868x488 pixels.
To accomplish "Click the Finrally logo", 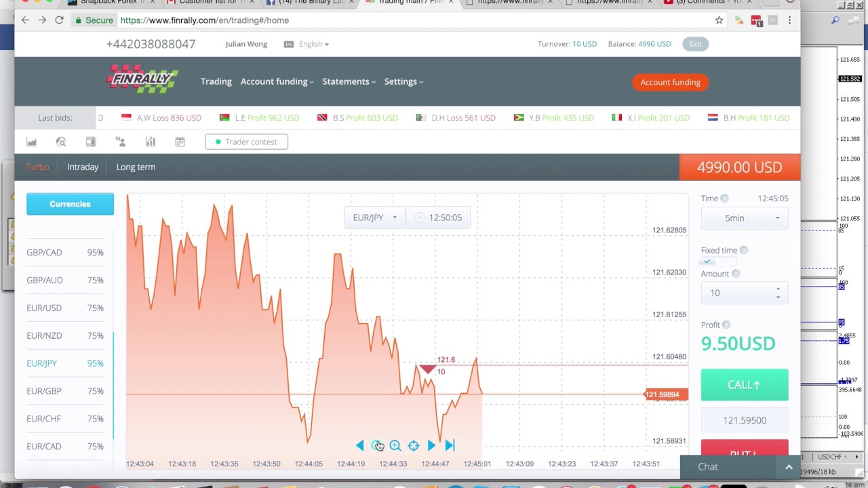I will pyautogui.click(x=142, y=79).
